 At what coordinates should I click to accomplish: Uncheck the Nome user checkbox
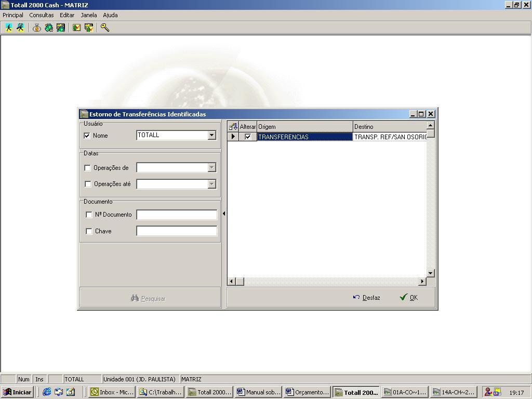tap(87, 136)
